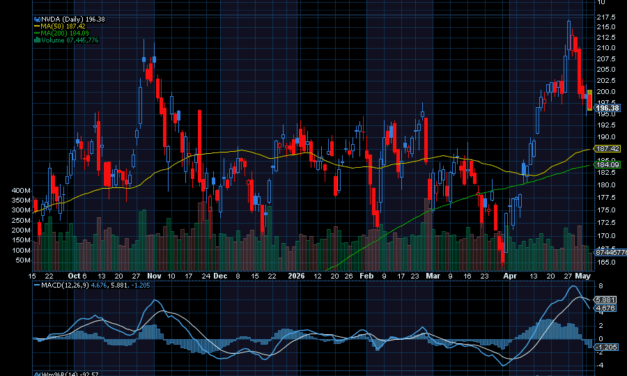Click the yellow-highlighted latest candle in May

coord(590,100)
